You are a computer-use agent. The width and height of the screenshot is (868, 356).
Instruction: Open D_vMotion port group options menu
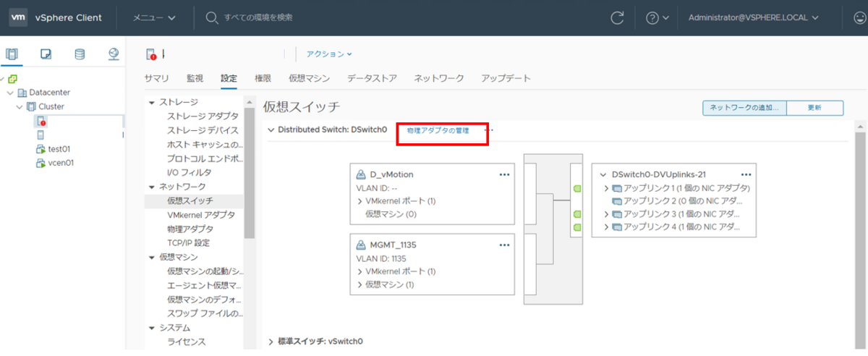[504, 174]
